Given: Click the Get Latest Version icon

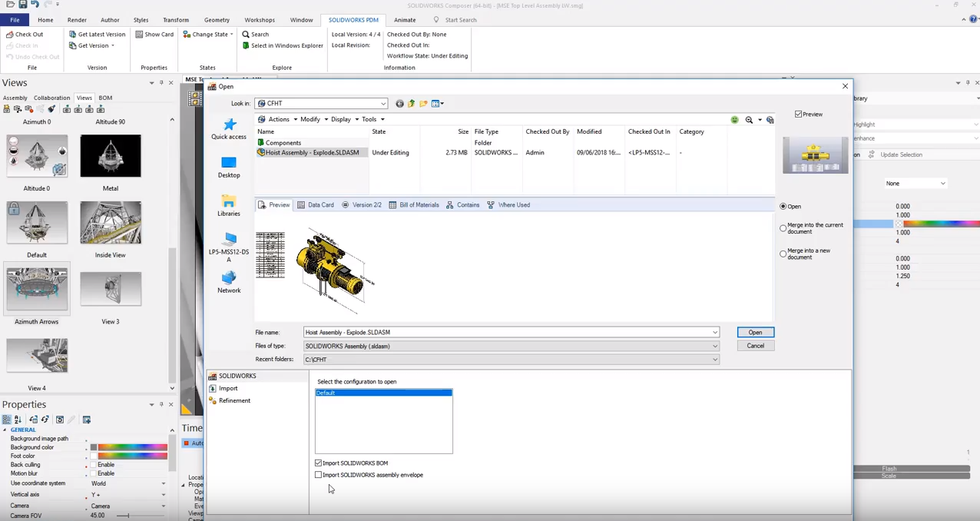Looking at the screenshot, I should pyautogui.click(x=72, y=35).
